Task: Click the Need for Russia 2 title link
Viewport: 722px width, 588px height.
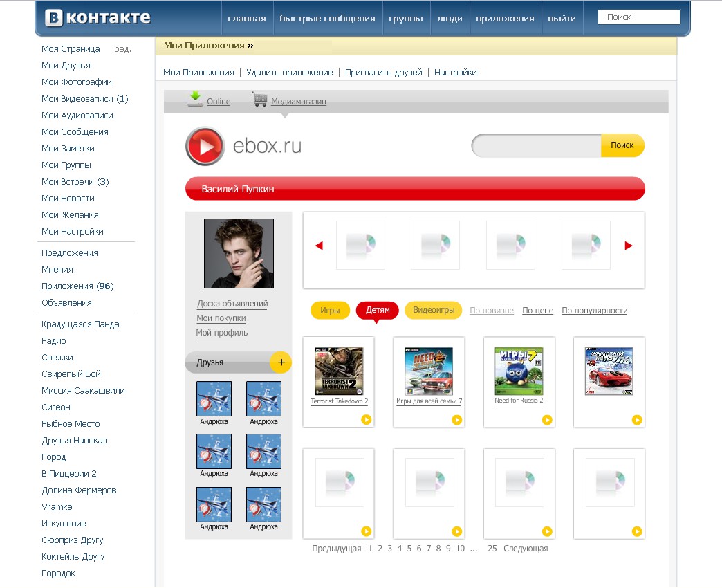Action: 519,401
